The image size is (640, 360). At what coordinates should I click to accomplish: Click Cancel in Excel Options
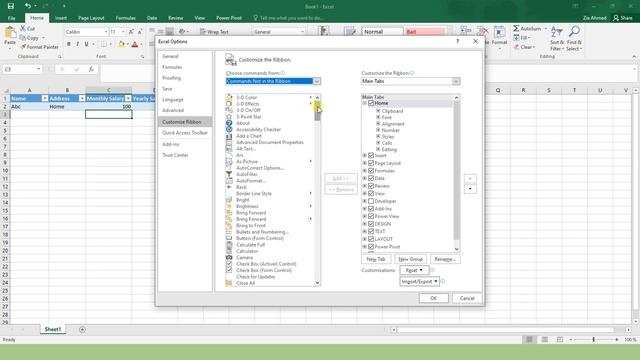467,298
